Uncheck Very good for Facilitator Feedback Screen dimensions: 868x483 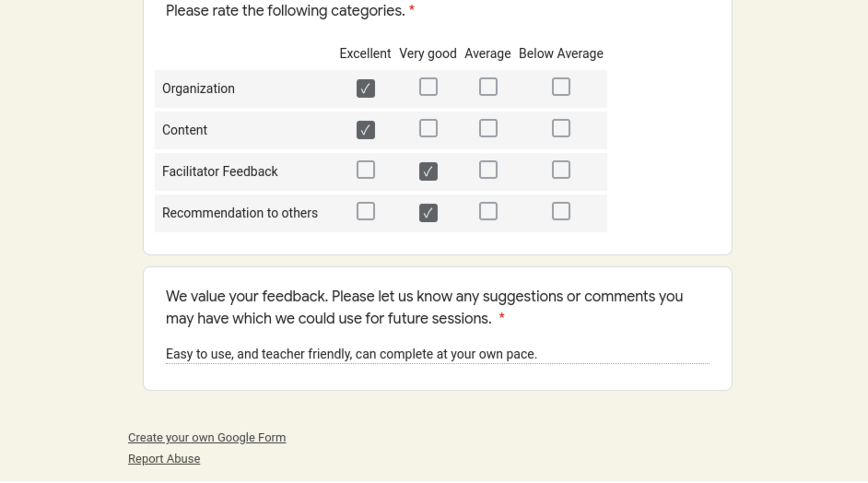tap(428, 171)
